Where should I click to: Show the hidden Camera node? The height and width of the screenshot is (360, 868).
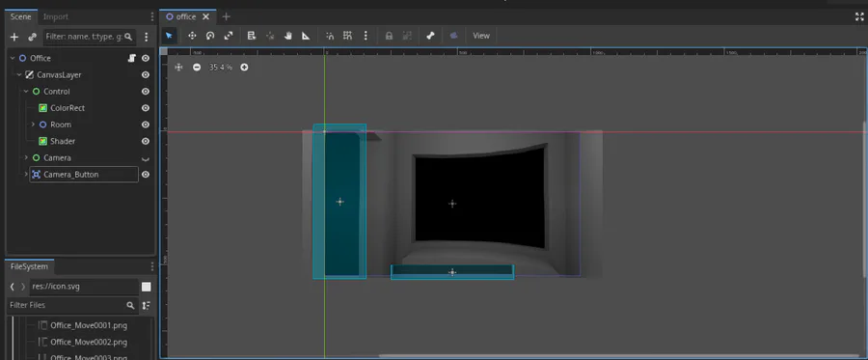(x=146, y=158)
